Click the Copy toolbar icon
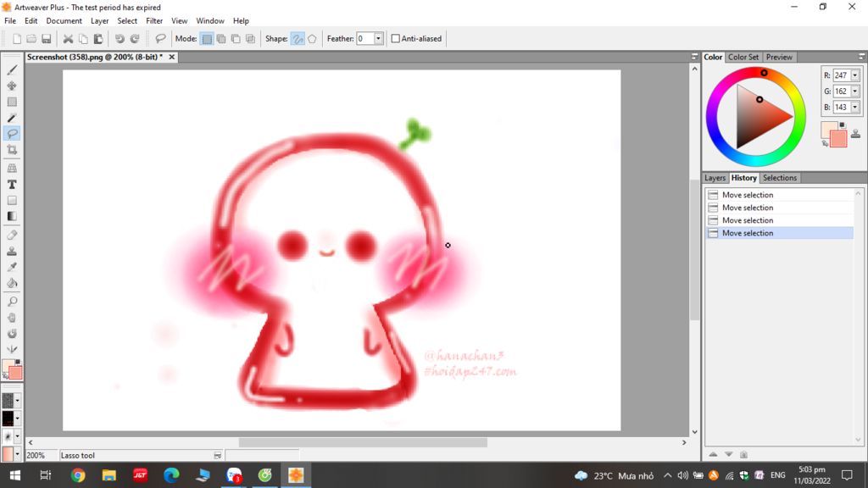The height and width of the screenshot is (488, 868). tap(83, 39)
